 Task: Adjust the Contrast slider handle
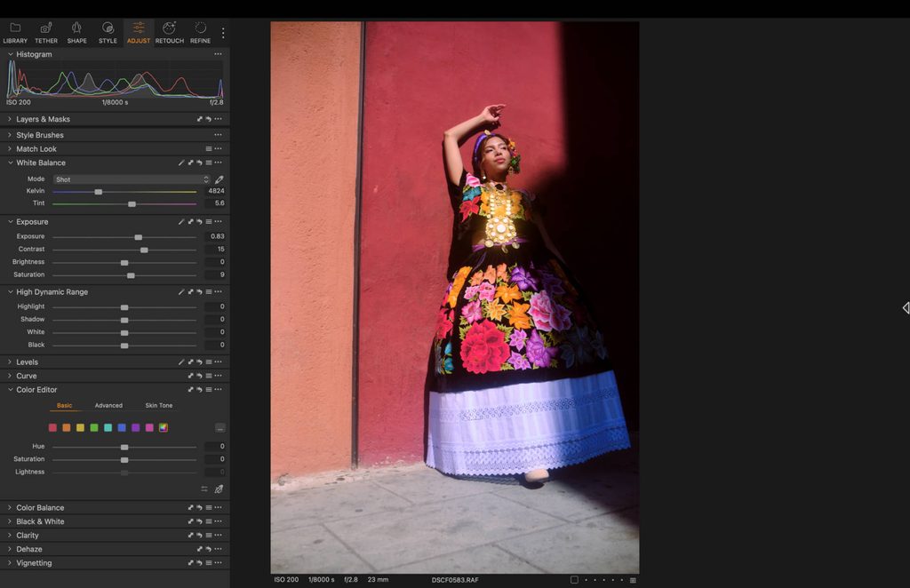coord(144,250)
